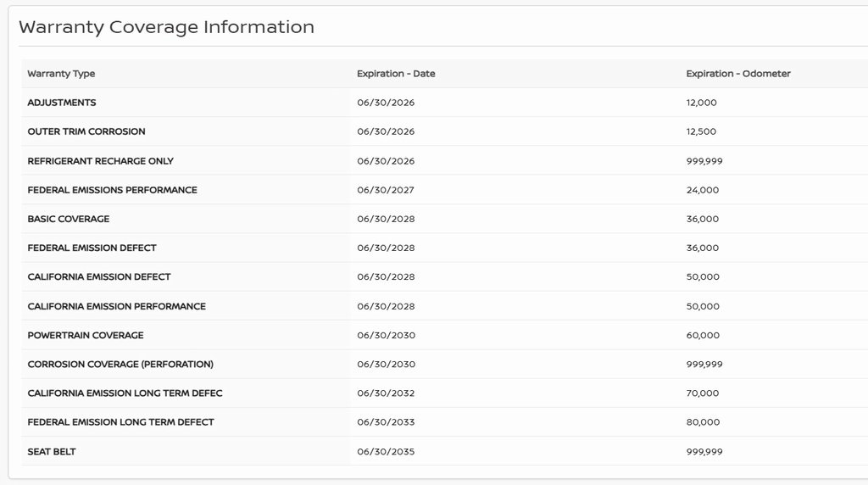Screen dimensions: 868x485
Task: Click FEDERAL EMISSION LONG TERM DEFECT label
Action: tap(120, 422)
